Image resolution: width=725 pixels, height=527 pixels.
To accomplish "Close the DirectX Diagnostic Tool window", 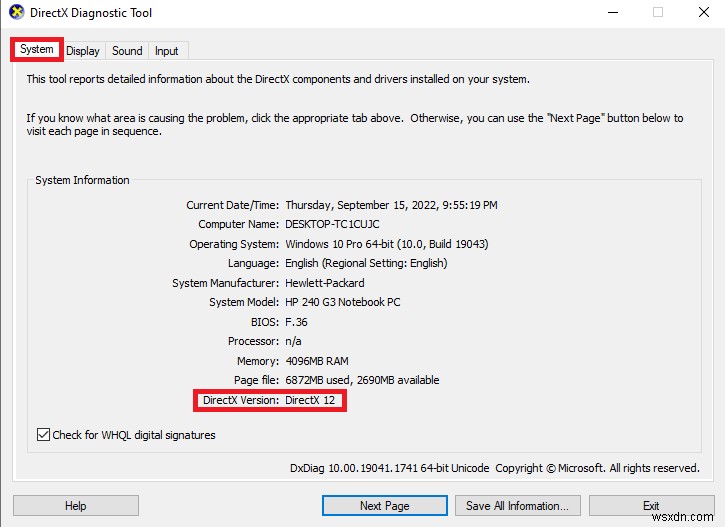I will [704, 12].
